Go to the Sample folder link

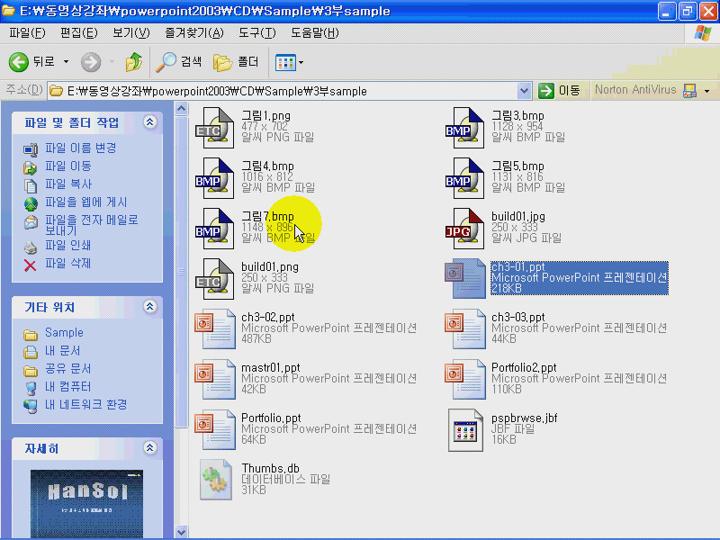point(64,332)
